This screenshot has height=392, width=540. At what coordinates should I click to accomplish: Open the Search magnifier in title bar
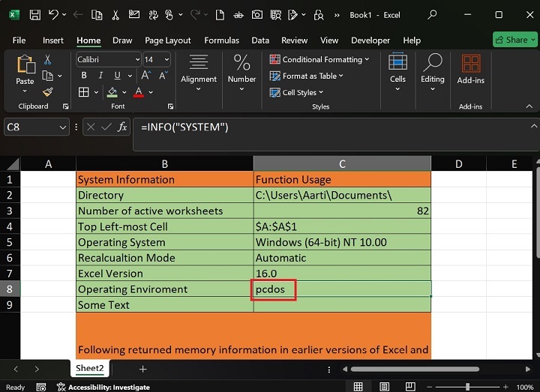point(433,15)
